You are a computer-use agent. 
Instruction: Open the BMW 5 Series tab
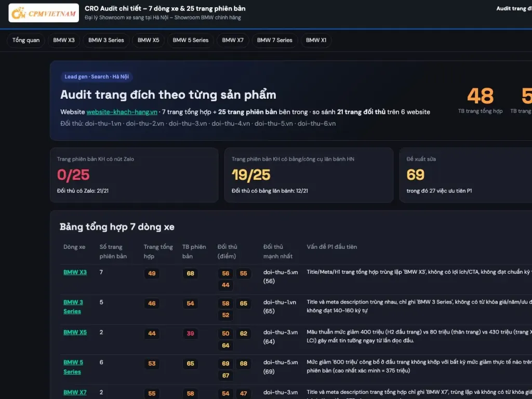pos(190,40)
